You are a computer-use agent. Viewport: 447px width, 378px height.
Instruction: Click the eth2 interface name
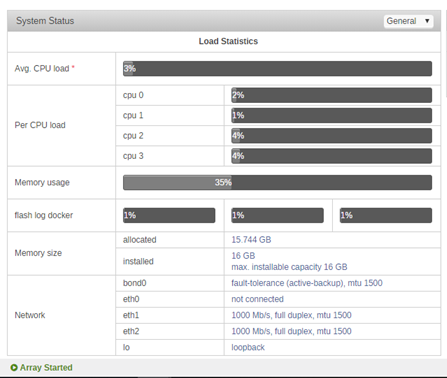(x=131, y=331)
